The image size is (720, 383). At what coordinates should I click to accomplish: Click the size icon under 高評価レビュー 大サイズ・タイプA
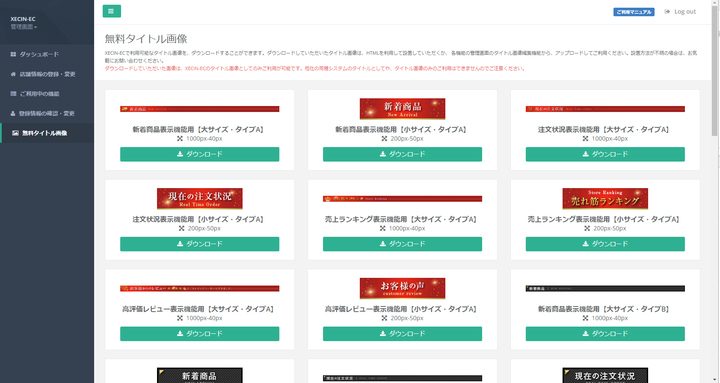[180, 318]
